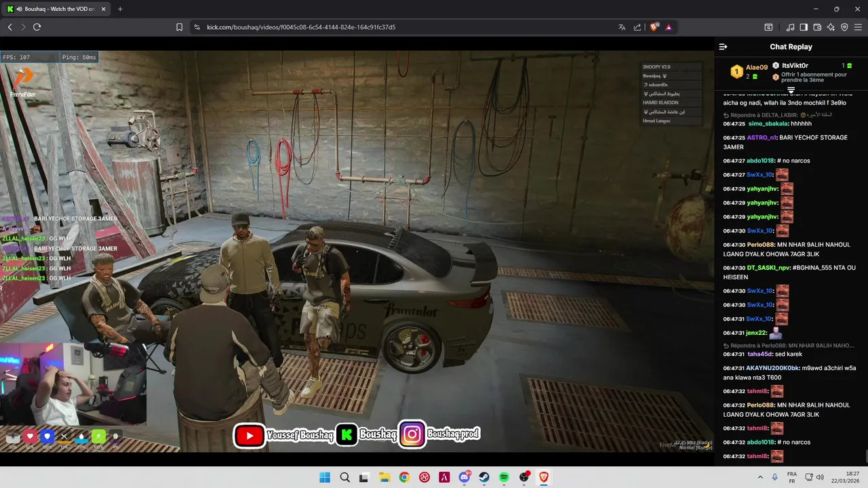
Task: Click the microphone tray icon
Action: (774, 477)
